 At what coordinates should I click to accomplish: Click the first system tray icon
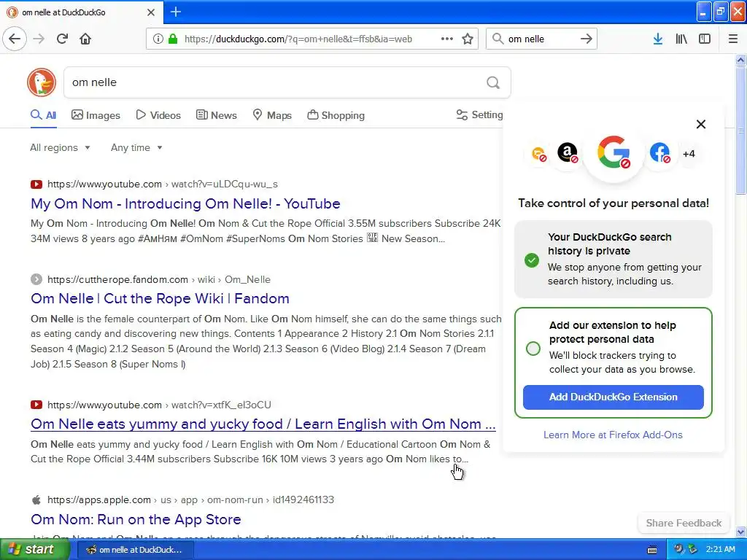pos(679,549)
